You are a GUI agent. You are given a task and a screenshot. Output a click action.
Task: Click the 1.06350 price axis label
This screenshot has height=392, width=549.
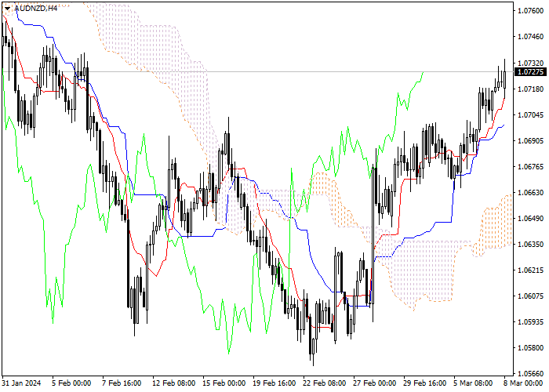pos(530,245)
